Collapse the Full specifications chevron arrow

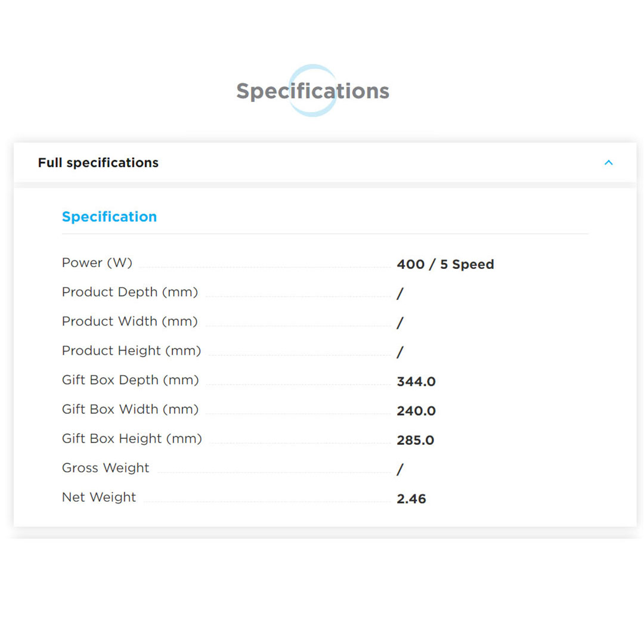(x=608, y=163)
